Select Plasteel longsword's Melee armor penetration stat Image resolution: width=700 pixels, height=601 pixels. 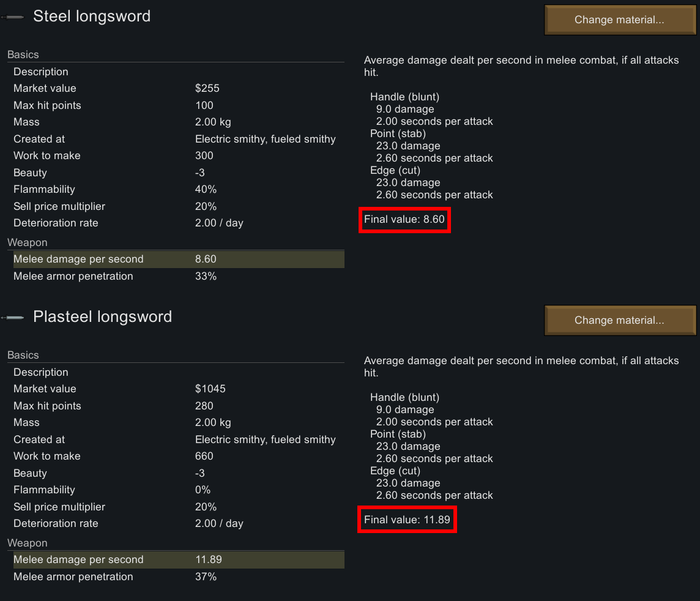coord(178,577)
